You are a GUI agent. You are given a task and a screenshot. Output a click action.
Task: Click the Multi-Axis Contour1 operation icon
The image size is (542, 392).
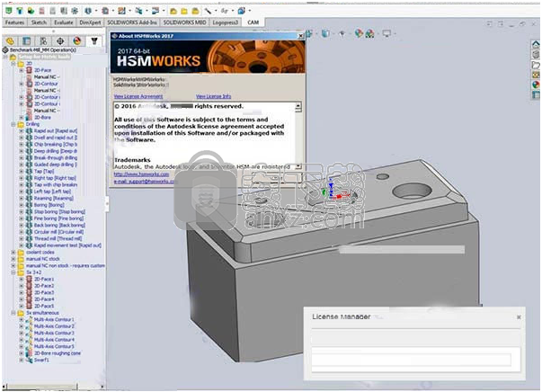point(30,319)
